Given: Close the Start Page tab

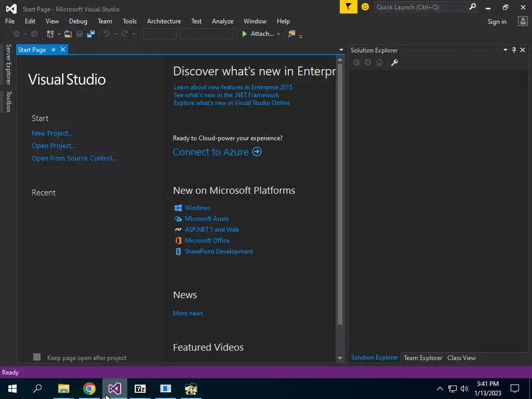Looking at the screenshot, I should (x=63, y=49).
